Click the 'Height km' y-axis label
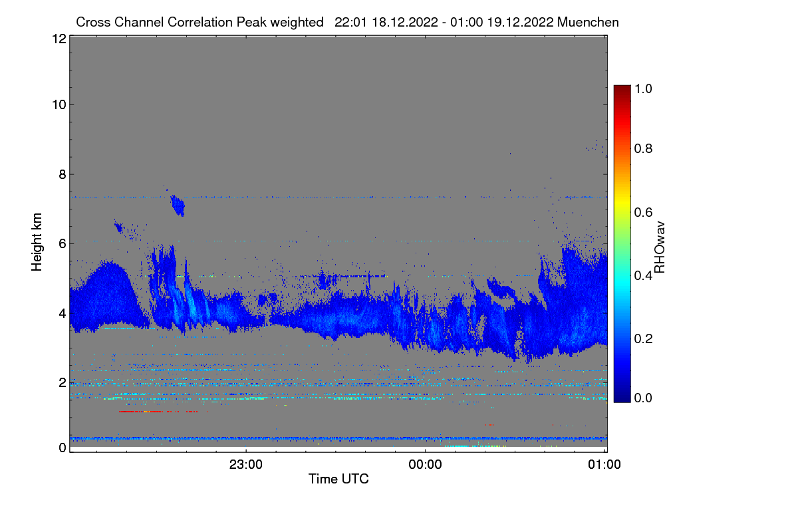The height and width of the screenshot is (532, 798). pyautogui.click(x=37, y=241)
